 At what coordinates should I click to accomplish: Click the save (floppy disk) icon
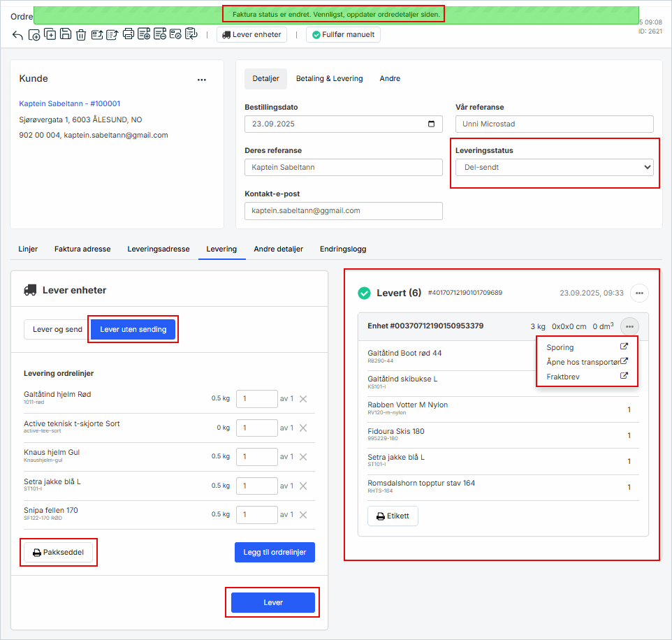[66, 35]
